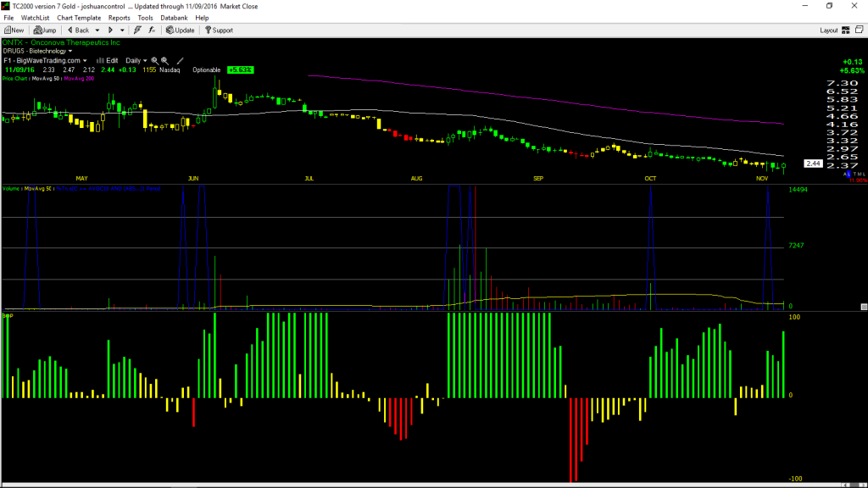Screen dimensions: 868x488
Task: Change the Daily time frame dropdown
Action: tap(136, 61)
